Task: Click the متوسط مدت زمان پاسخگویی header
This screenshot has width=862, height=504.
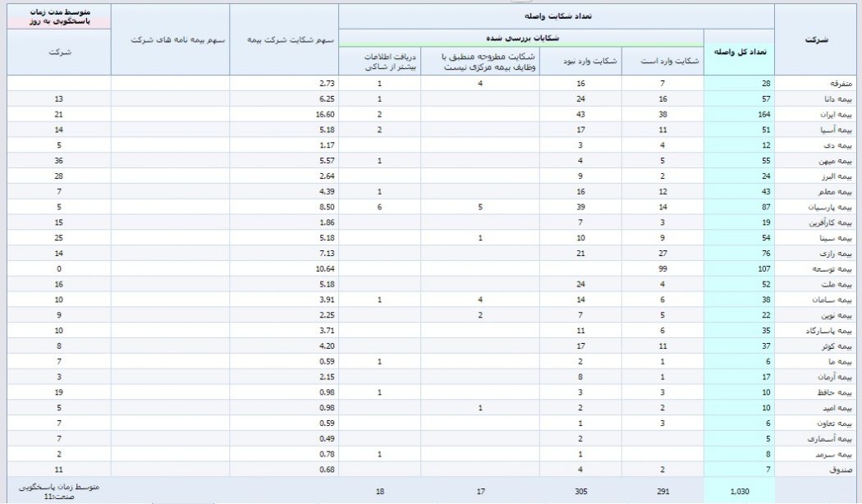Action: pos(59,16)
